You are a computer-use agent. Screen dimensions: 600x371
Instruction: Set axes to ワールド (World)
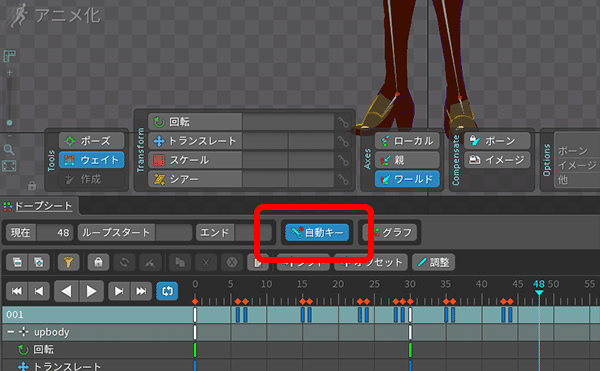click(x=407, y=179)
